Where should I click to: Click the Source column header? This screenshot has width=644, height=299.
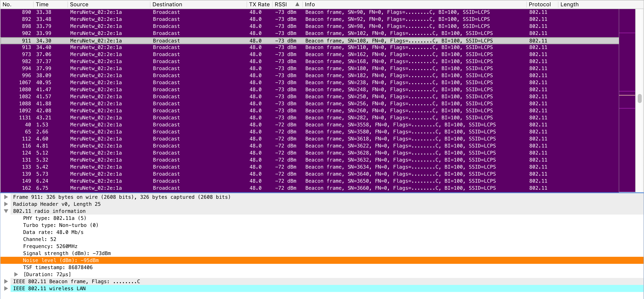click(79, 4)
